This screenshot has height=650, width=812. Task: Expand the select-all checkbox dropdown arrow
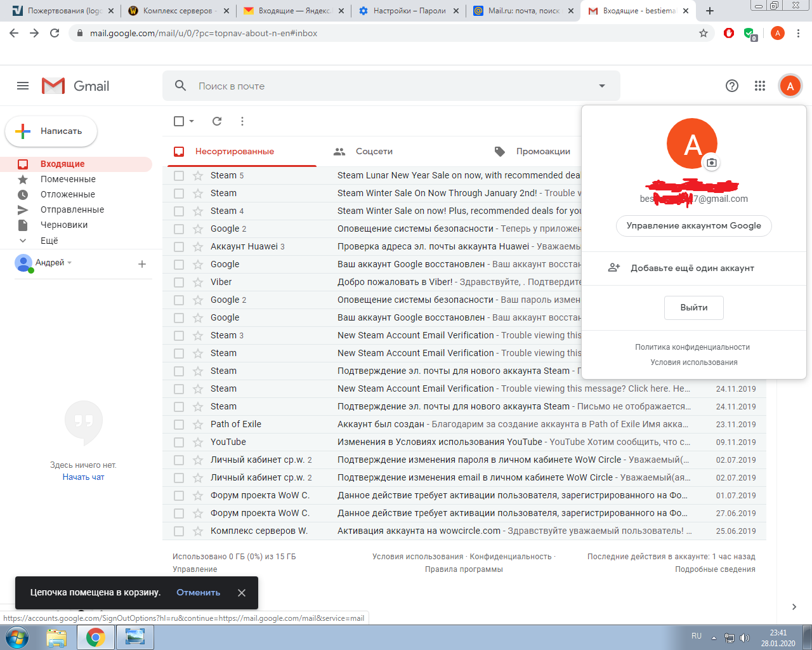(x=192, y=121)
